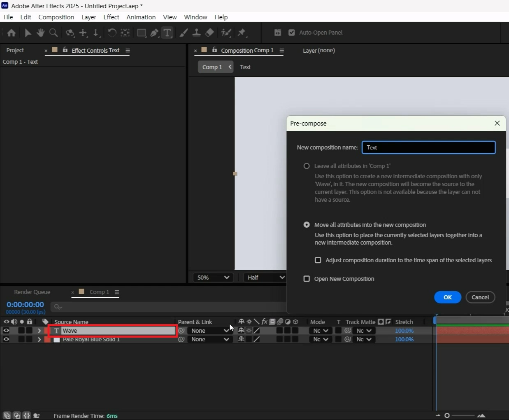Image resolution: width=509 pixels, height=420 pixels.
Task: Open blend Mode dropdown for Wave layer
Action: (x=321, y=331)
